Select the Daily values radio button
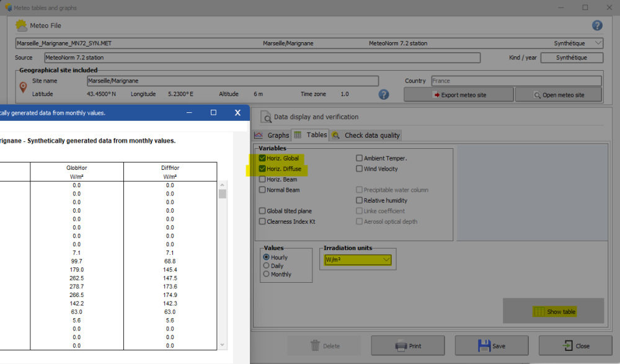 point(267,266)
